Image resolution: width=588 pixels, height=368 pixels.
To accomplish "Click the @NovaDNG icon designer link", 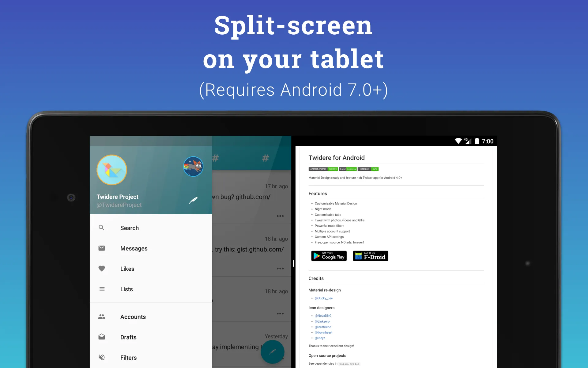I will (x=322, y=316).
